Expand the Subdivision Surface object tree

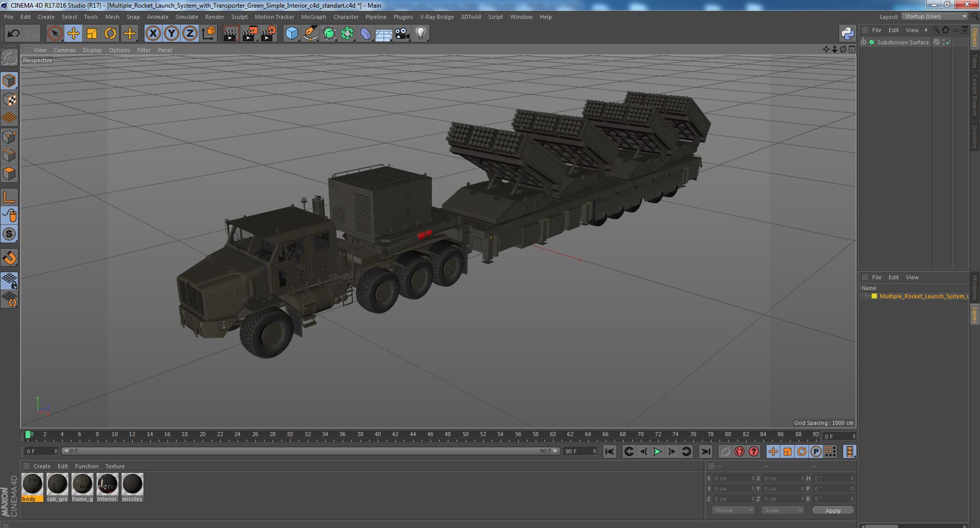pyautogui.click(x=864, y=42)
